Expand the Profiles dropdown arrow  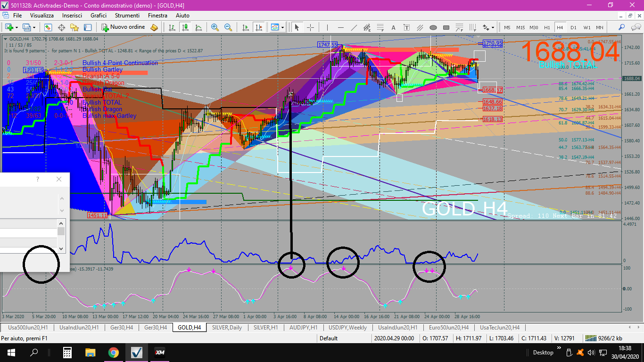click(34, 27)
